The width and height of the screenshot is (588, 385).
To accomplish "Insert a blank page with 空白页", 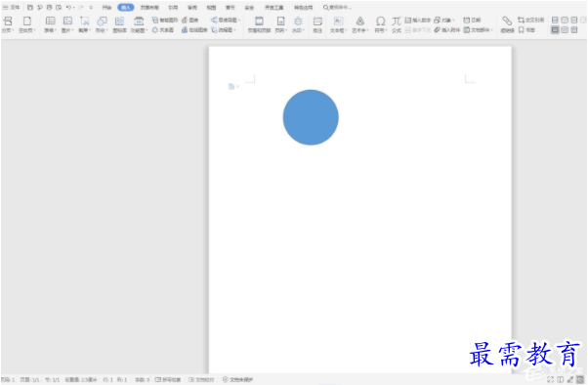I will point(27,24).
